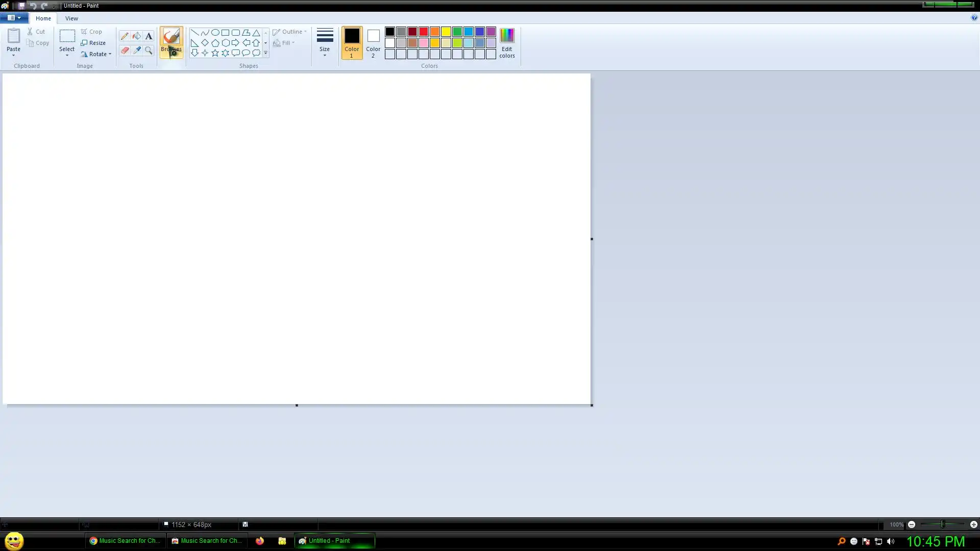Select the Pencil tool
Image resolution: width=980 pixels, height=551 pixels.
coord(125,36)
